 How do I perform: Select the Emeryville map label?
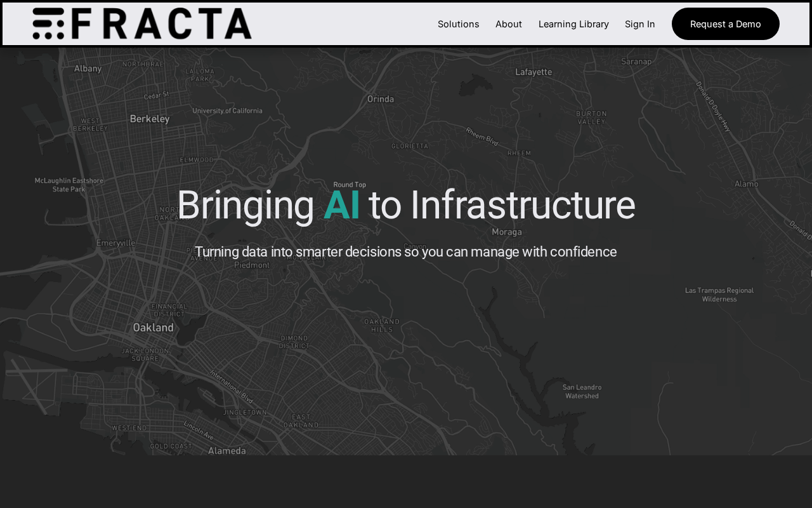(115, 243)
